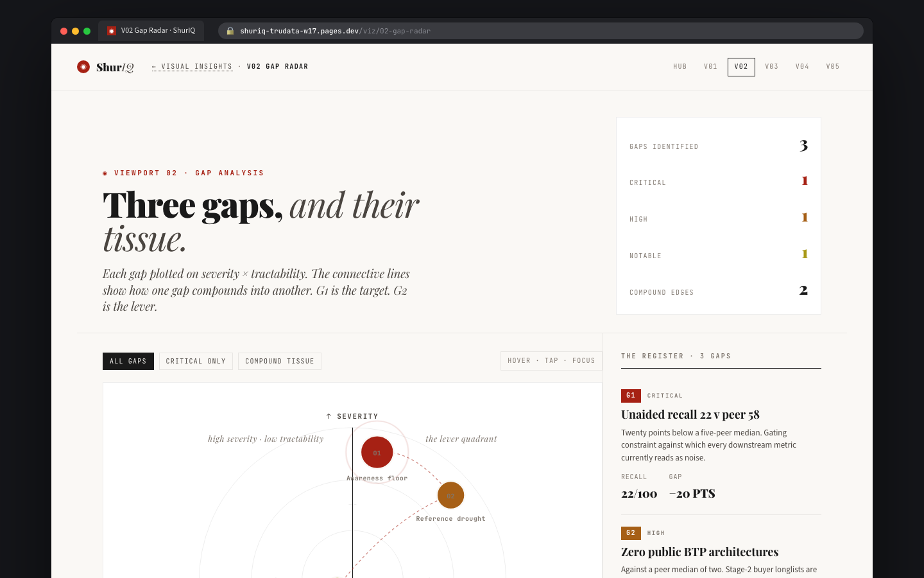Image resolution: width=924 pixels, height=578 pixels.
Task: Toggle the Compound Tissue filter
Action: pyautogui.click(x=279, y=362)
